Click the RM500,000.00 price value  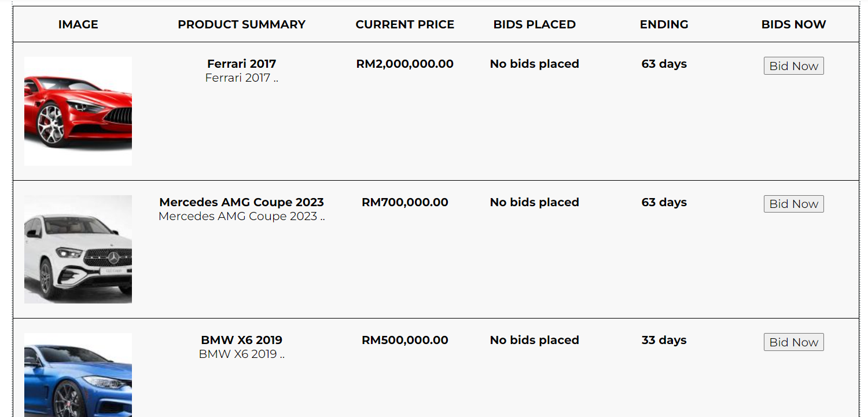click(x=404, y=340)
